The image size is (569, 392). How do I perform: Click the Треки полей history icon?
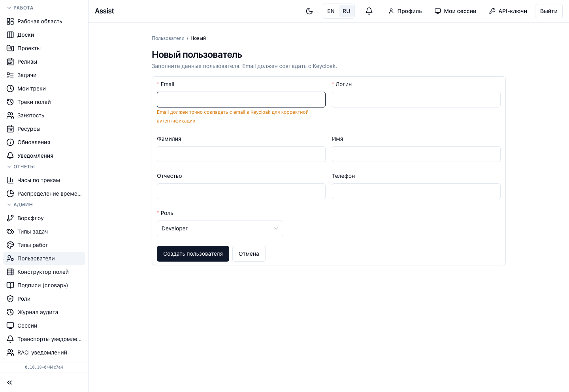tap(10, 102)
